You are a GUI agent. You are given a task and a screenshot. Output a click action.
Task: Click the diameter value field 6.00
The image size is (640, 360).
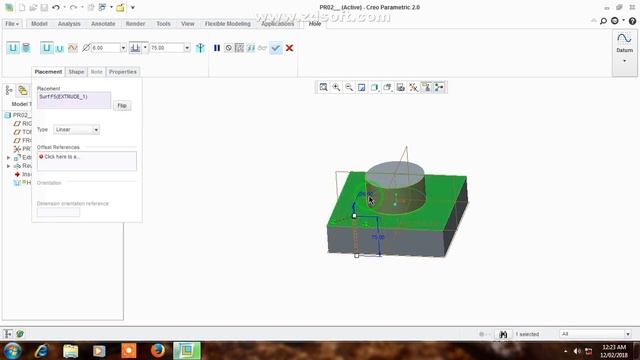105,48
